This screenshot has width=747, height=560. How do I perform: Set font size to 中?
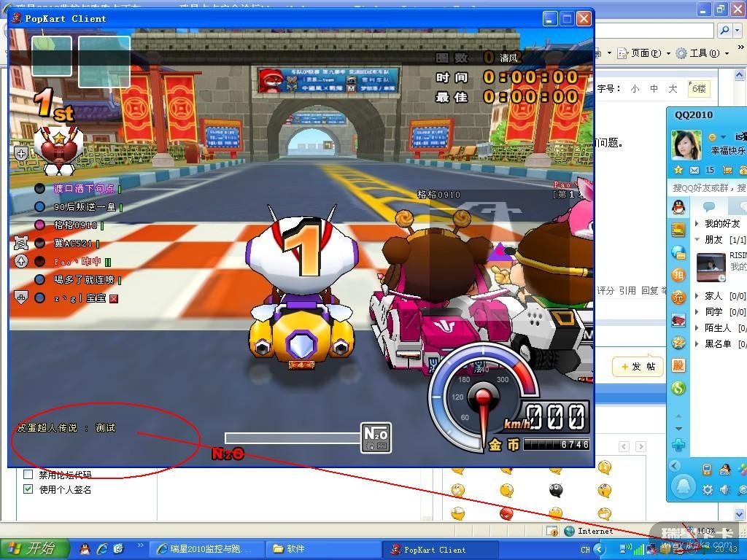point(654,88)
